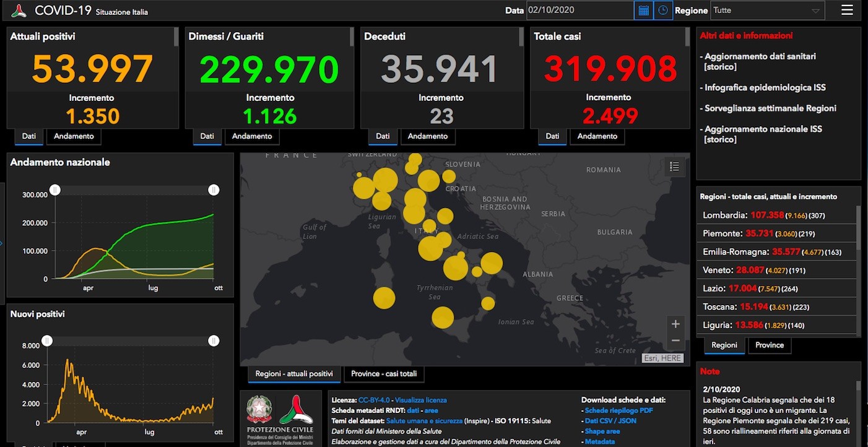Screen dimensions: 868x447
Task: Select Veneto row in regions list
Action: [x=778, y=270]
